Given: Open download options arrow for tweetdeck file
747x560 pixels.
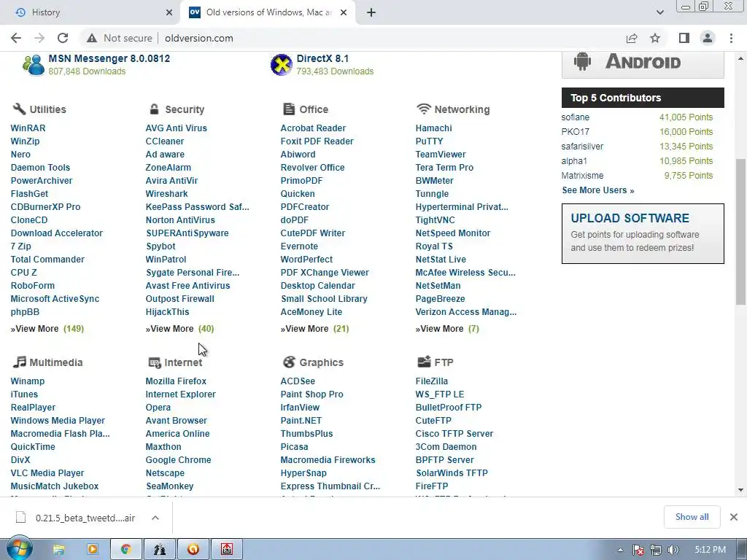Looking at the screenshot, I should [x=155, y=518].
